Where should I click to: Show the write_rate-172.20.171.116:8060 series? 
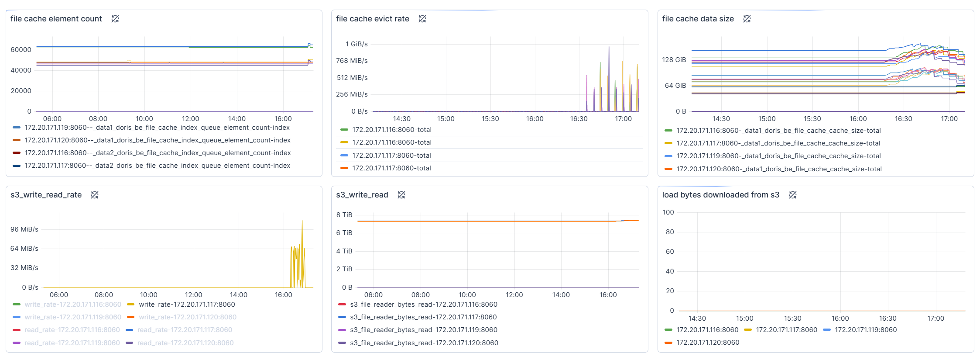point(73,305)
